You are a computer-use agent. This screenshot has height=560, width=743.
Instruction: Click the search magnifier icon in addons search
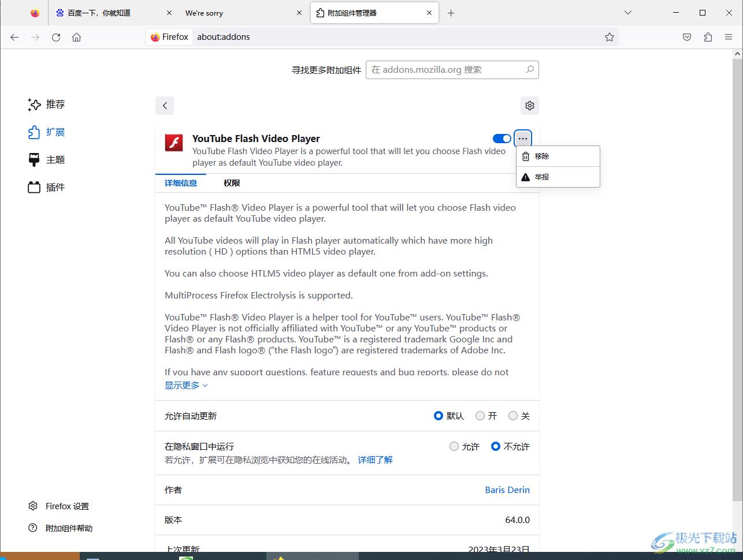[530, 69]
